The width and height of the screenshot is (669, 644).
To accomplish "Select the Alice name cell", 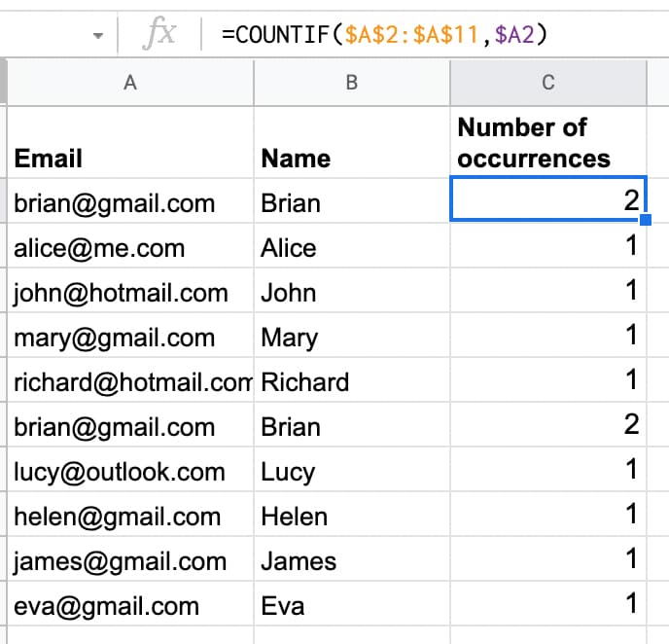I will click(x=352, y=245).
